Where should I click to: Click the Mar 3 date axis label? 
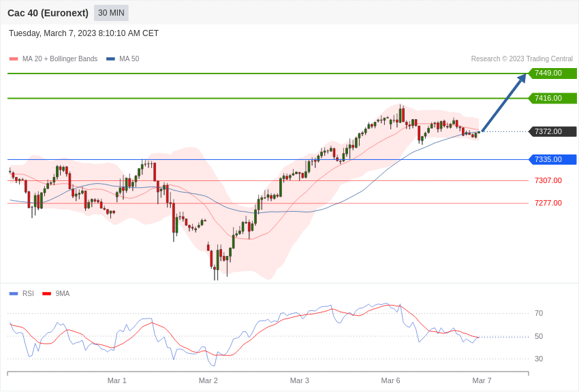tap(300, 380)
